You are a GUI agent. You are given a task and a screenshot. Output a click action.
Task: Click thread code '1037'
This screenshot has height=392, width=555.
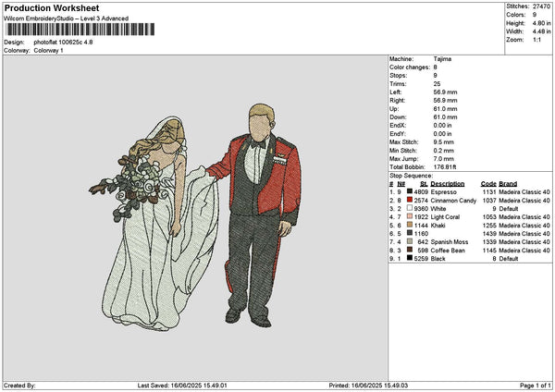click(489, 201)
